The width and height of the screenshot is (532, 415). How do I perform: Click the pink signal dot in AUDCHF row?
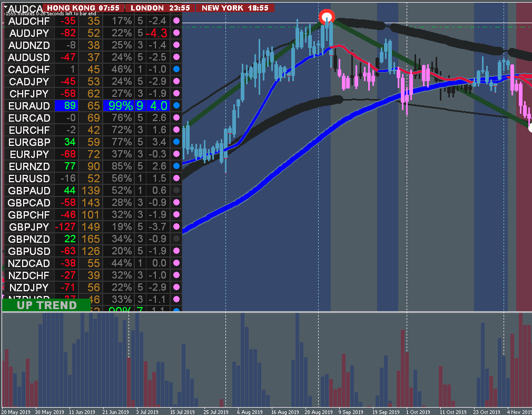tap(176, 21)
